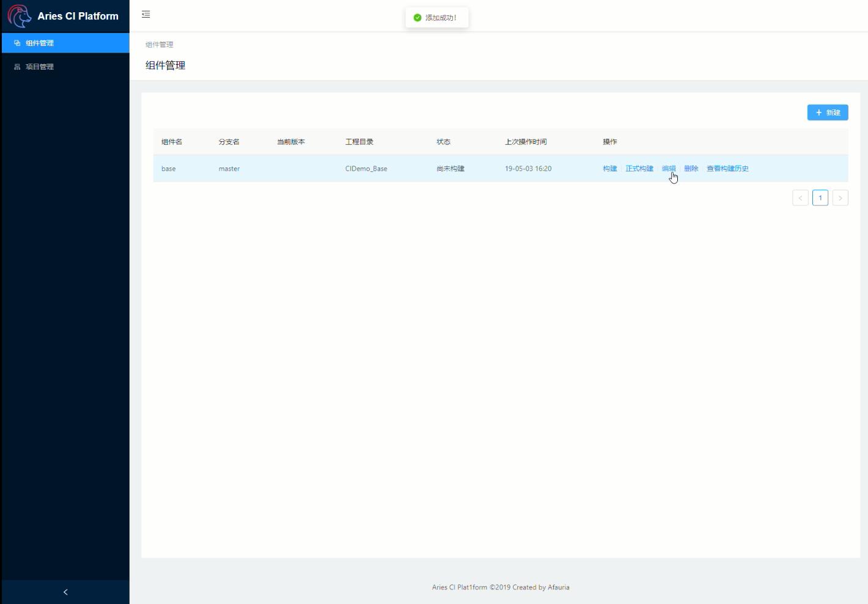Image resolution: width=868 pixels, height=604 pixels.
Task: Click the 组件管理 page heading
Action: tap(166, 65)
